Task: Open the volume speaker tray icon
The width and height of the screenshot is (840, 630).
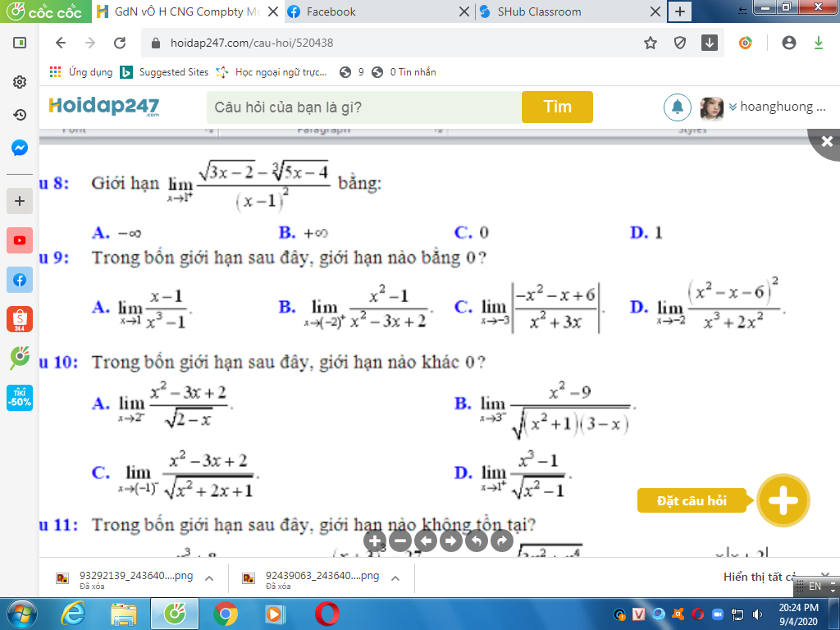Action: [757, 614]
